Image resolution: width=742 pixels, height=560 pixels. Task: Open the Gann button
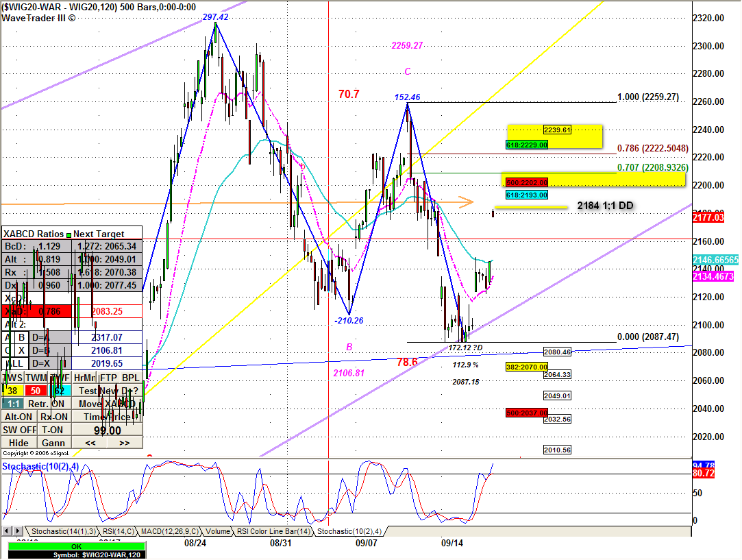(54, 443)
